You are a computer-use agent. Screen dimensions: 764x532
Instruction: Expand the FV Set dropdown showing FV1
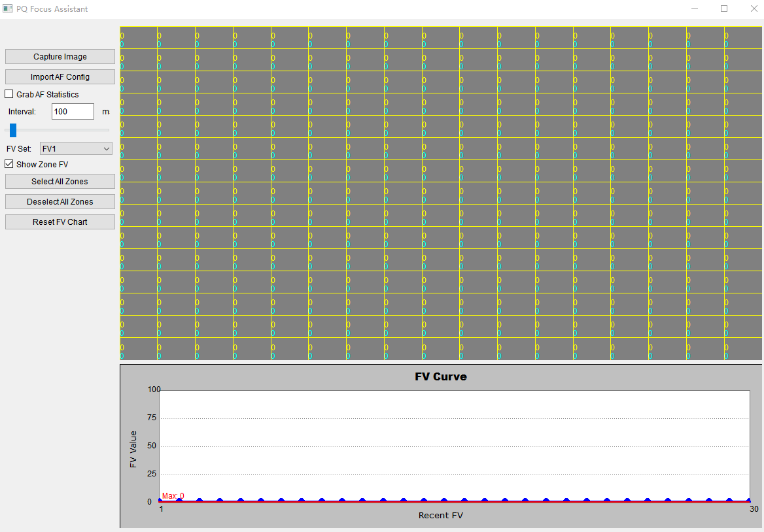[x=76, y=149]
